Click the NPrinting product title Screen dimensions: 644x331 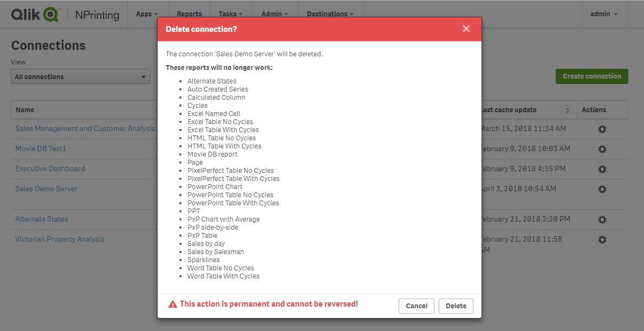97,15
